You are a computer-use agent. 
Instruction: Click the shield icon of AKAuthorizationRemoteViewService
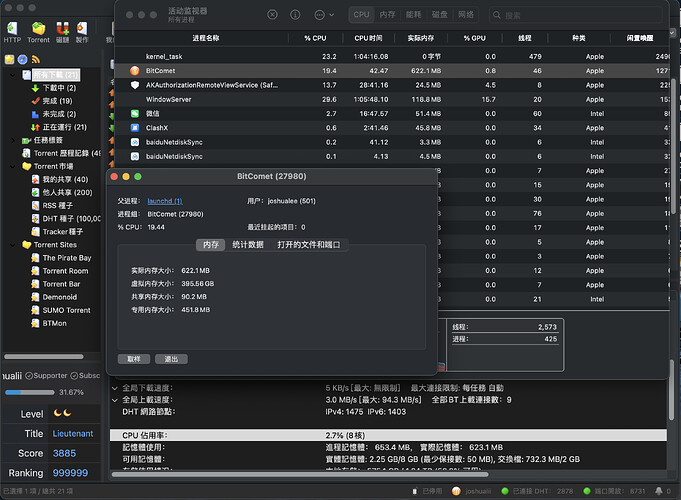pos(135,85)
